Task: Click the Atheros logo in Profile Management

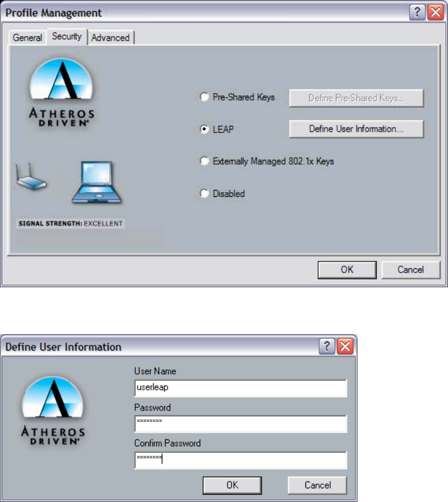Action: click(62, 93)
